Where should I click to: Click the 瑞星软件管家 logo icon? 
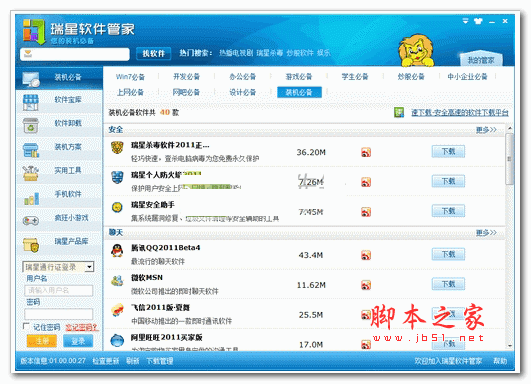coord(34,32)
